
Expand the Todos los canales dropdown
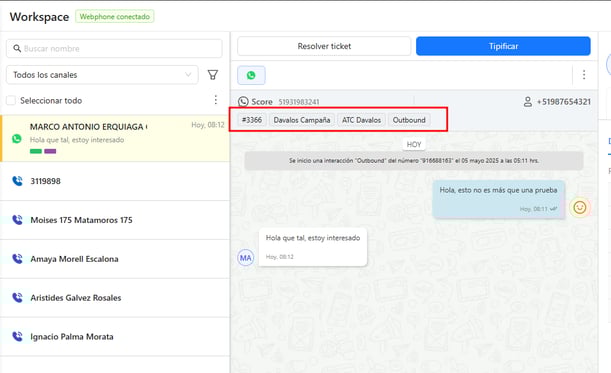coord(102,75)
